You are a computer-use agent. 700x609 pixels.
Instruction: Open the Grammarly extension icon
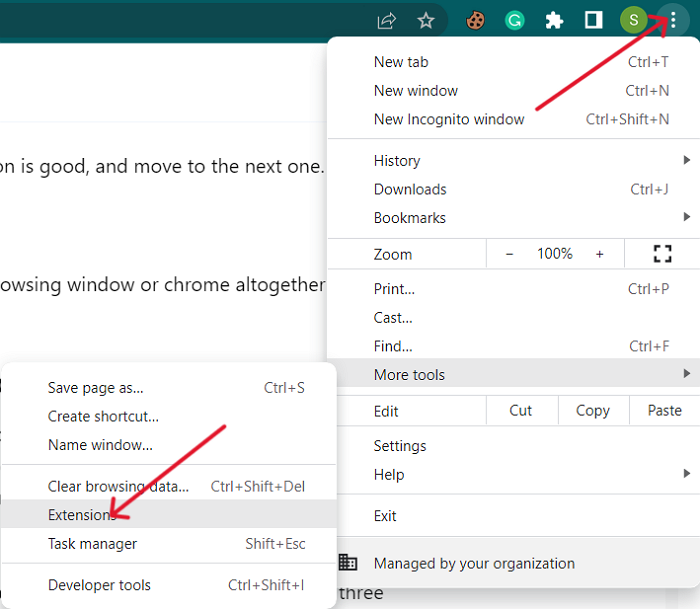click(515, 21)
